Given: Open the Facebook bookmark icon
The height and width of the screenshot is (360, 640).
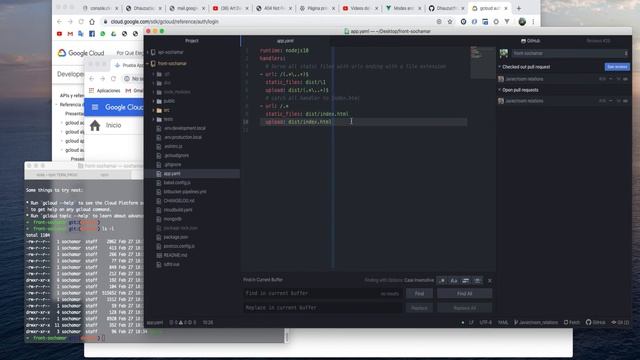Looking at the screenshot, I should (x=92, y=34).
